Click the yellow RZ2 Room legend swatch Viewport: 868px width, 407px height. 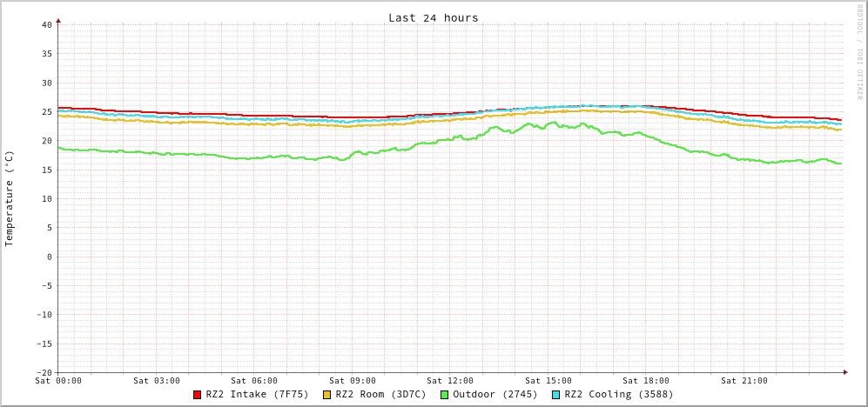(327, 395)
